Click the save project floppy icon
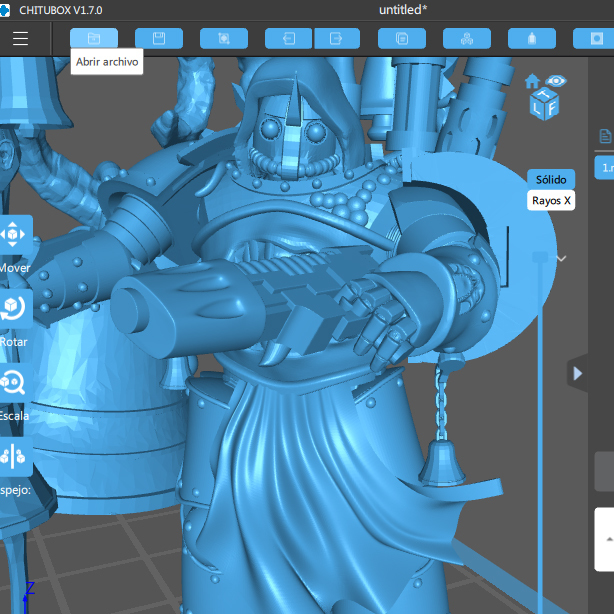This screenshot has height=614, width=614. 159,38
